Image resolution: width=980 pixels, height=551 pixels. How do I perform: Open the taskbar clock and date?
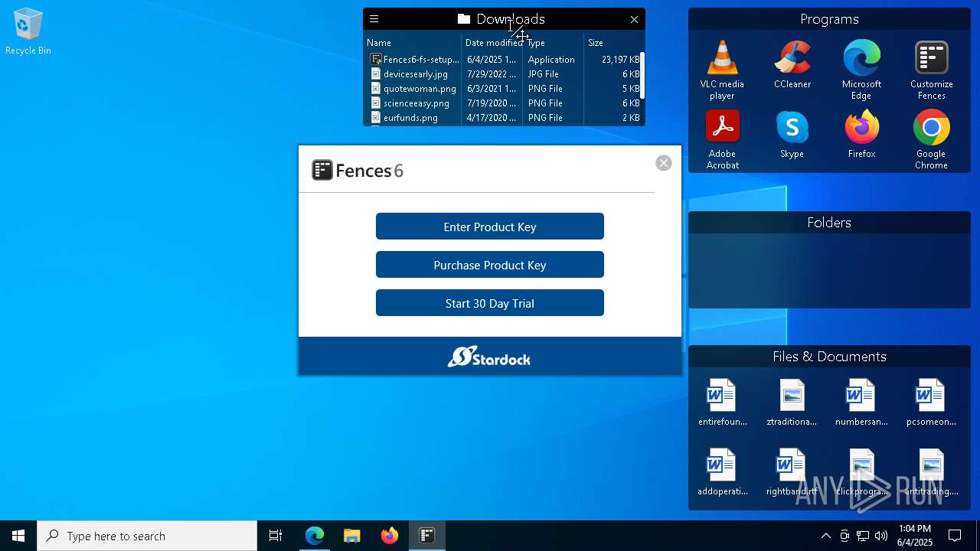(915, 536)
